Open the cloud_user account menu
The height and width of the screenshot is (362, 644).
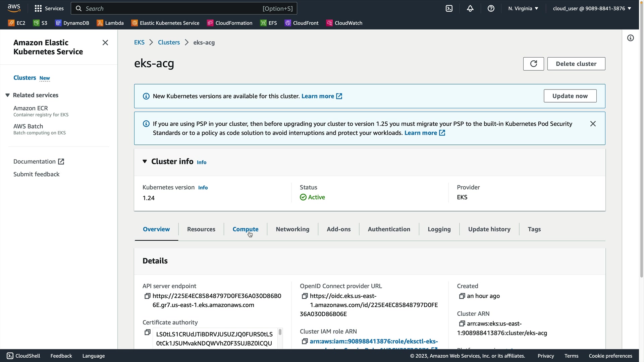click(592, 8)
